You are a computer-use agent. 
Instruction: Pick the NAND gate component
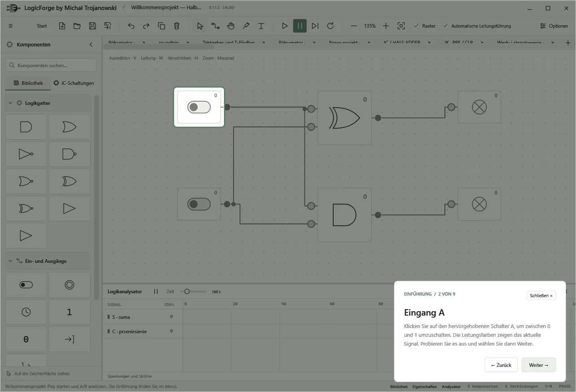click(x=70, y=154)
